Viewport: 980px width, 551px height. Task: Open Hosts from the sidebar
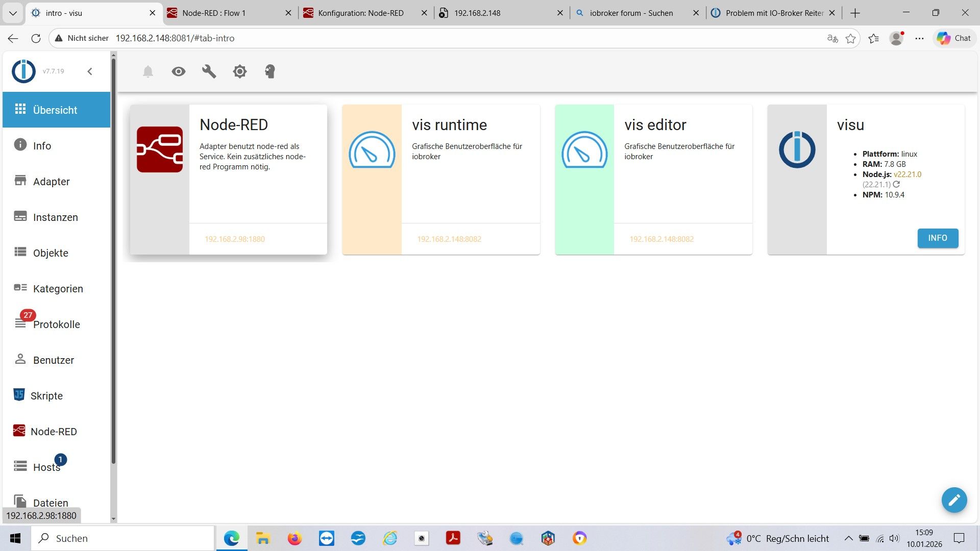[x=46, y=467]
